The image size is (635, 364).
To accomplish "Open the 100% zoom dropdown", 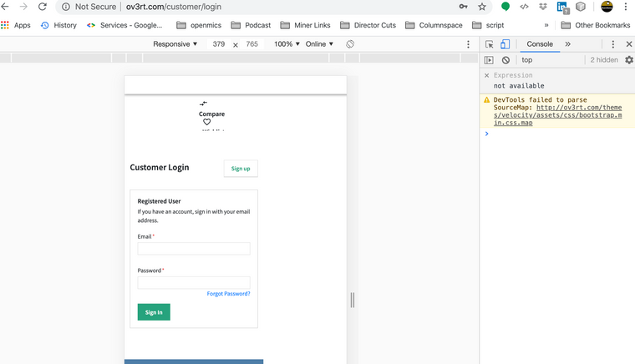I will click(x=287, y=44).
